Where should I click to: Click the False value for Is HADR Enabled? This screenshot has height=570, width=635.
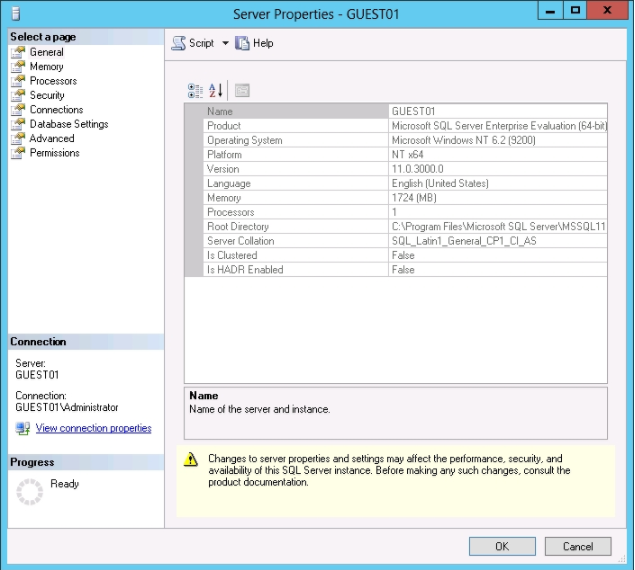click(403, 270)
